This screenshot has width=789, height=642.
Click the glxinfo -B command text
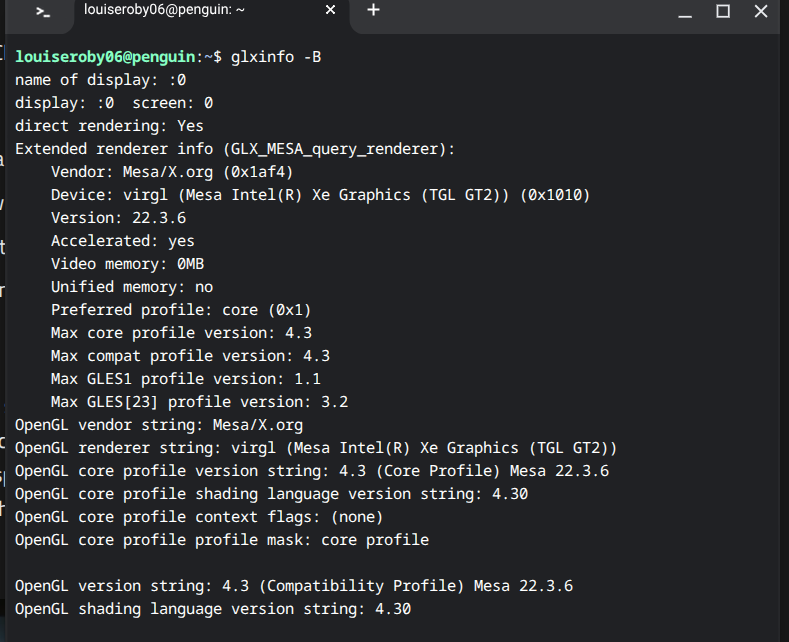coord(276,56)
